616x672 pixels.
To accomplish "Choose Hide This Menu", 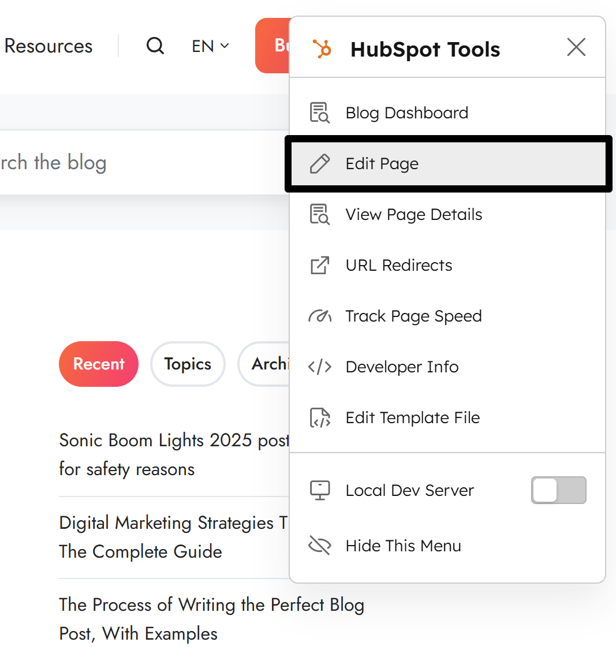I will pyautogui.click(x=447, y=546).
